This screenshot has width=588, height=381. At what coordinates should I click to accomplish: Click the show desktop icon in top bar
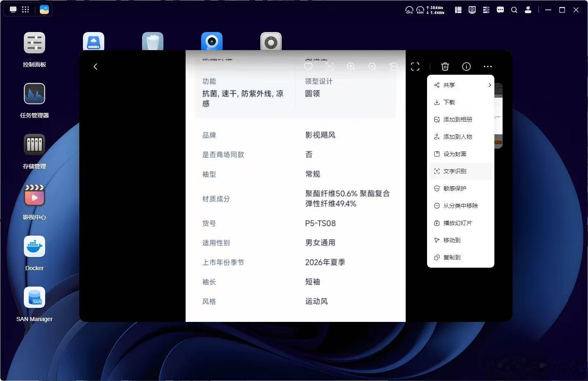pyautogui.click(x=13, y=9)
